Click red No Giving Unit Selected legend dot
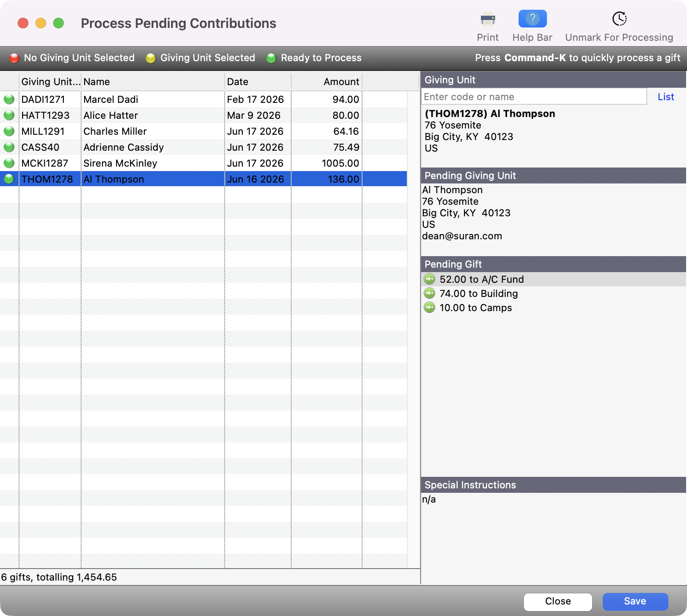Image resolution: width=687 pixels, height=616 pixels. pyautogui.click(x=15, y=58)
